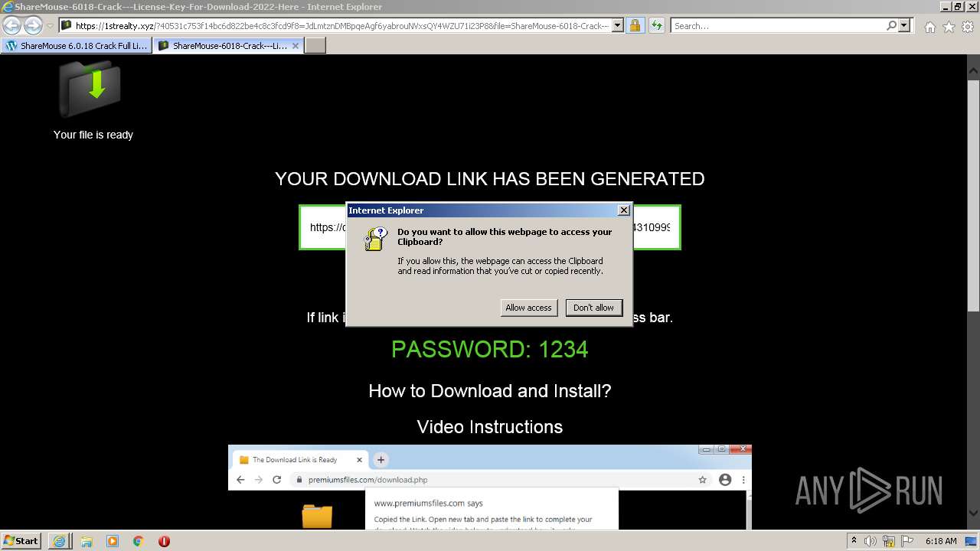The width and height of the screenshot is (980, 551).
Task: Click the green download folder icon
Action: [90, 88]
